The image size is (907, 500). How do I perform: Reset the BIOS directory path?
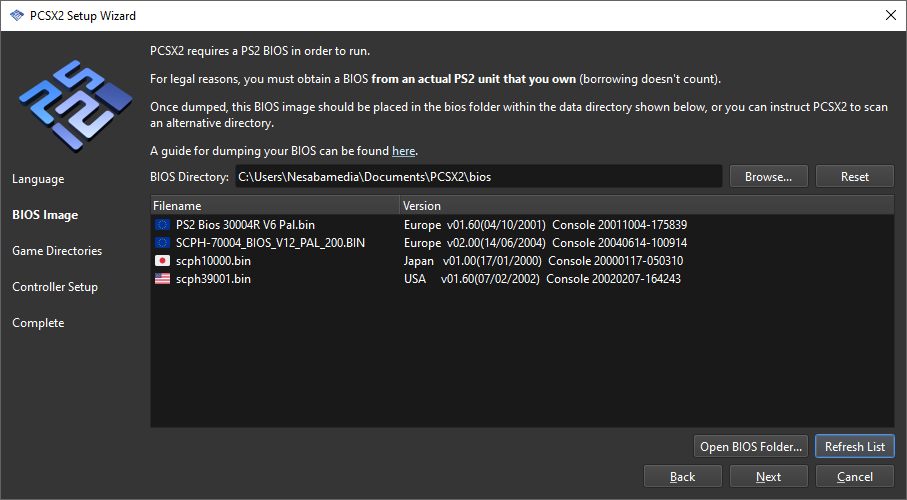(854, 177)
